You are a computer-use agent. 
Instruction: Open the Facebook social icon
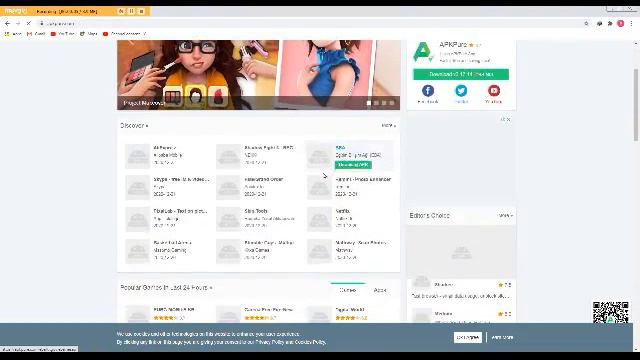tap(428, 91)
